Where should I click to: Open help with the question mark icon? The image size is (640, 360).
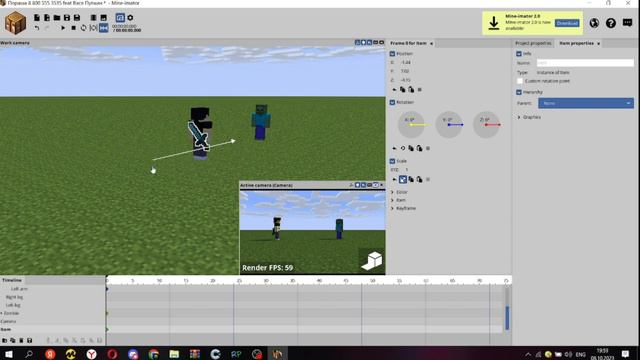coord(611,23)
